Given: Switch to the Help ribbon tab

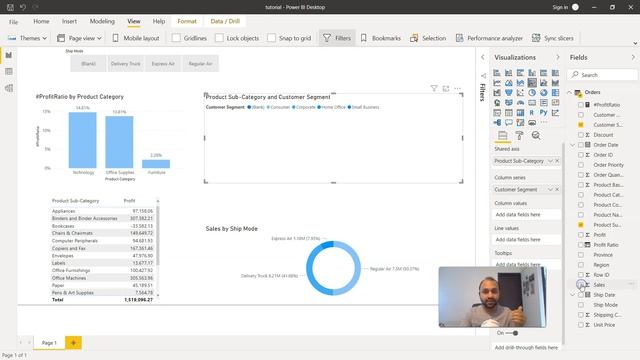Looking at the screenshot, I should click(x=159, y=21).
